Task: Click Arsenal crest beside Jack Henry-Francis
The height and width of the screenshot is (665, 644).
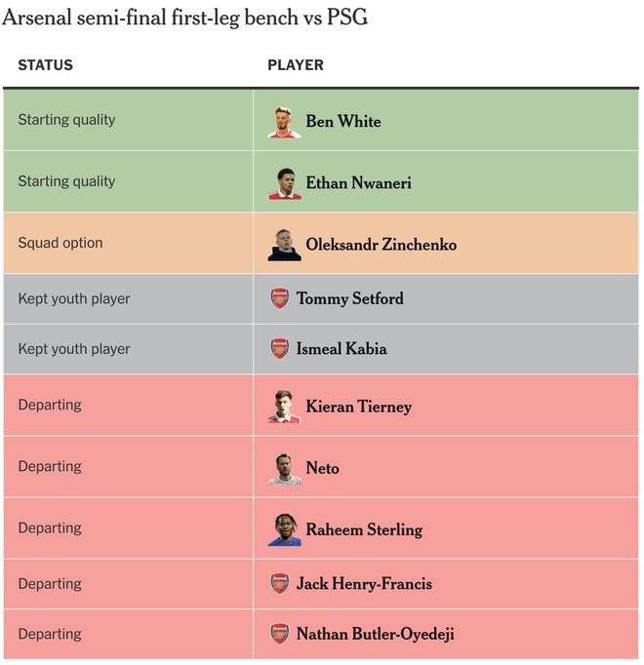Action: pos(280,583)
